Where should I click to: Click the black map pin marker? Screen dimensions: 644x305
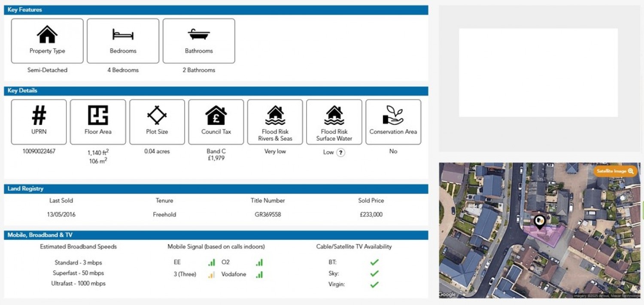point(539,222)
